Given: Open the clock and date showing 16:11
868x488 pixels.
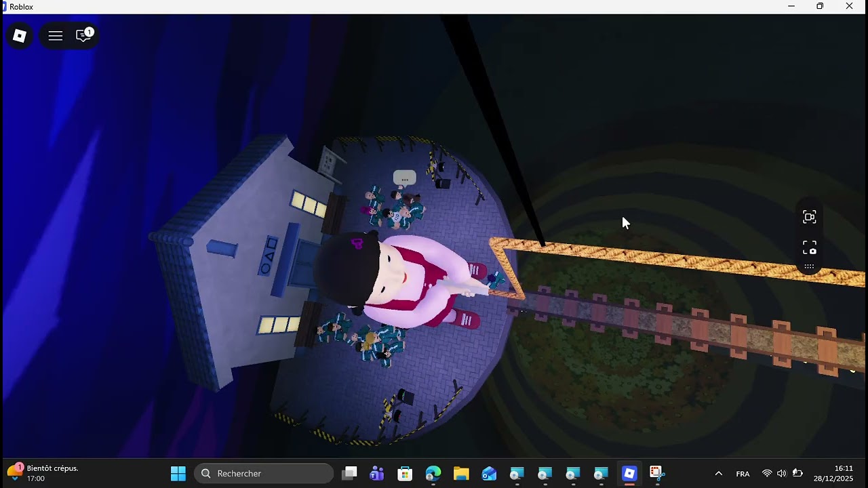Looking at the screenshot, I should (835, 473).
